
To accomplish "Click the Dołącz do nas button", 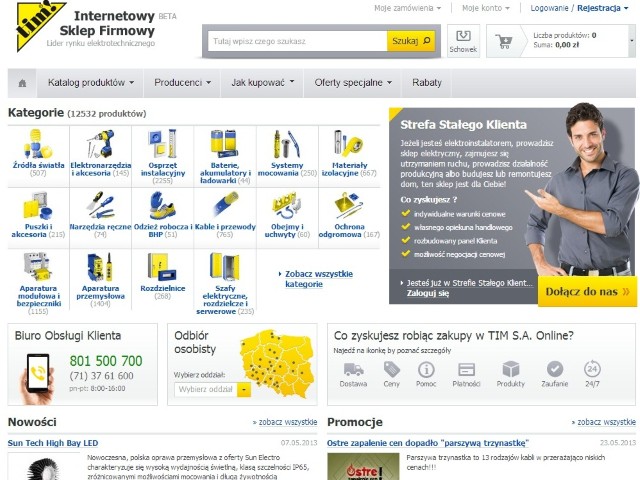I will tap(587, 291).
